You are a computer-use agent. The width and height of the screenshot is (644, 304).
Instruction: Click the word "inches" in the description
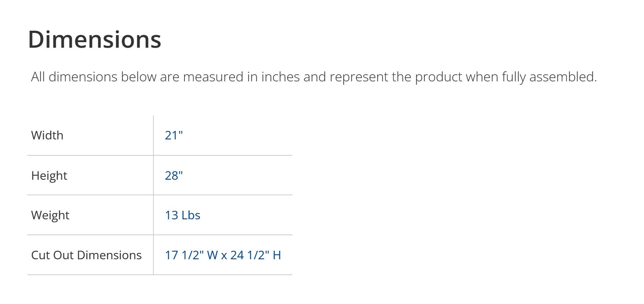tap(281, 77)
